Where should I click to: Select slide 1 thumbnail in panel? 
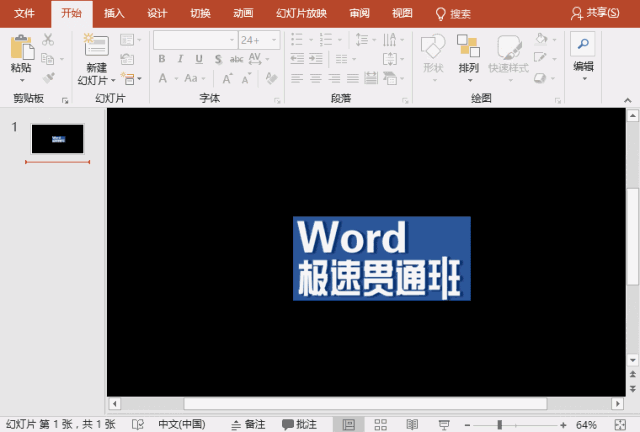[58, 139]
